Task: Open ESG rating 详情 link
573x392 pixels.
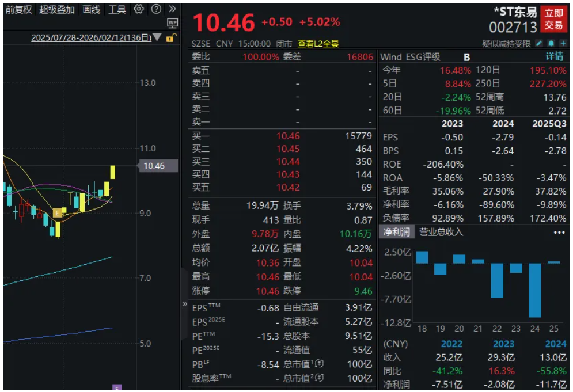Action: coord(554,56)
